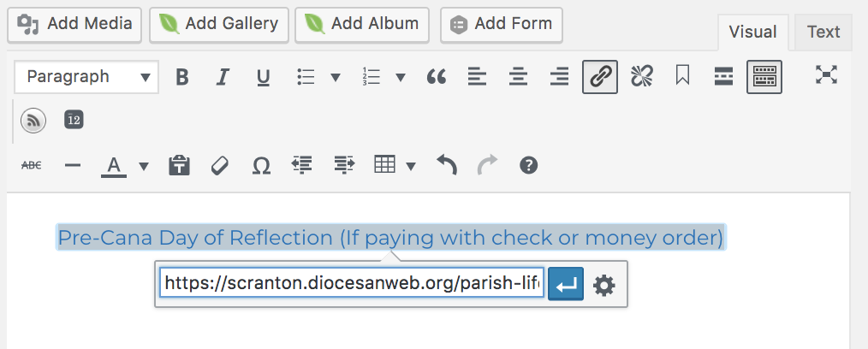Open keyboard shortcuts help
Image resolution: width=868 pixels, height=349 pixels.
(x=529, y=165)
